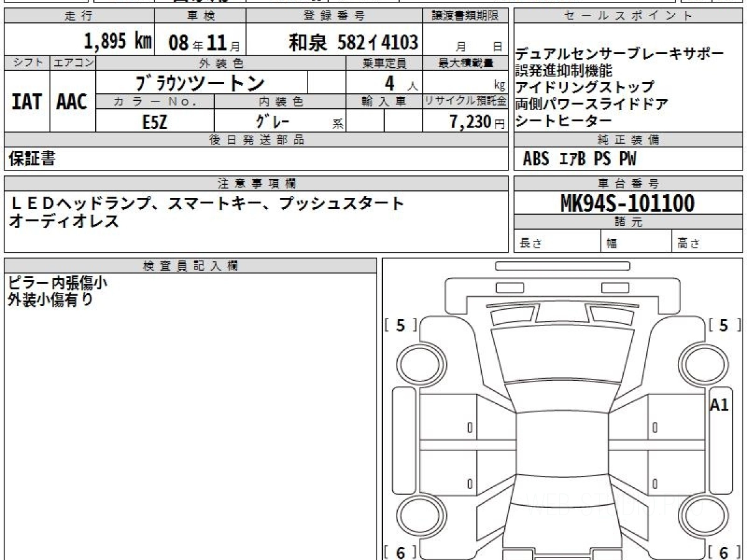Click the 輸入車 label

click(x=384, y=101)
